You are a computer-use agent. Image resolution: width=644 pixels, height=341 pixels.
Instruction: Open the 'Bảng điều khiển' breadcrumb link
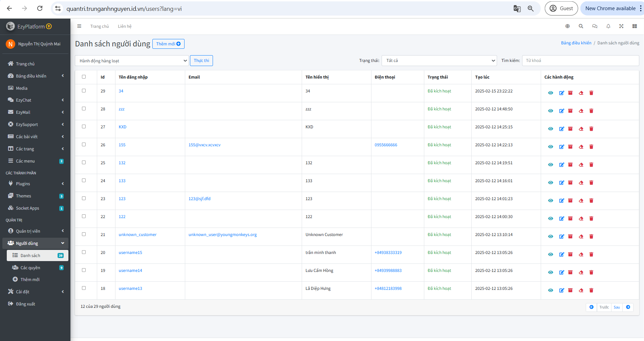[576, 43]
